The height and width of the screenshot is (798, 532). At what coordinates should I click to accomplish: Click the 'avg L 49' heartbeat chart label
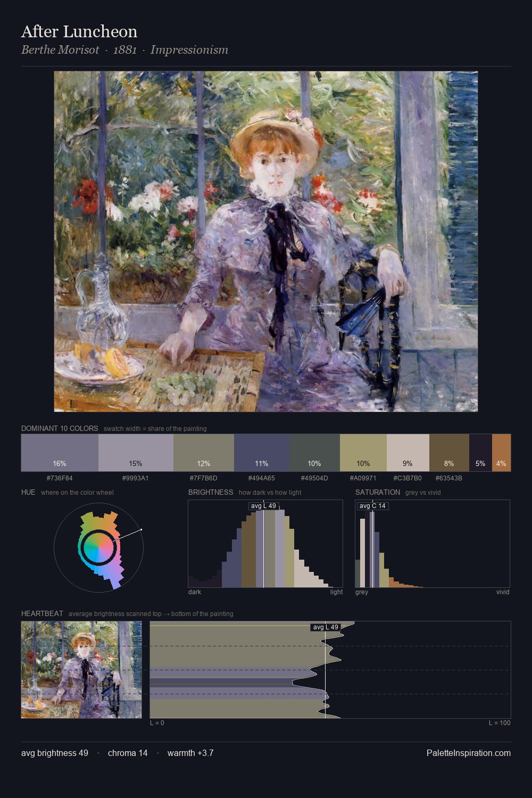pyautogui.click(x=326, y=627)
